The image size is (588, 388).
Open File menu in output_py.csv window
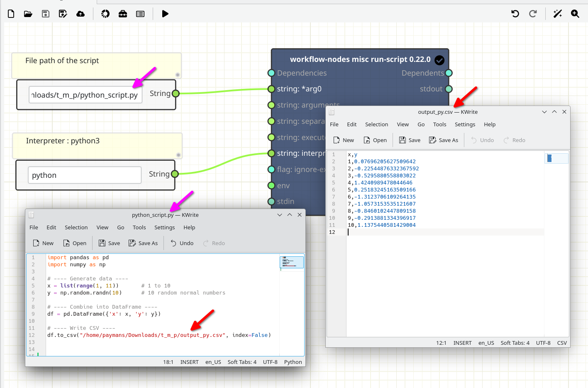tap(334, 124)
